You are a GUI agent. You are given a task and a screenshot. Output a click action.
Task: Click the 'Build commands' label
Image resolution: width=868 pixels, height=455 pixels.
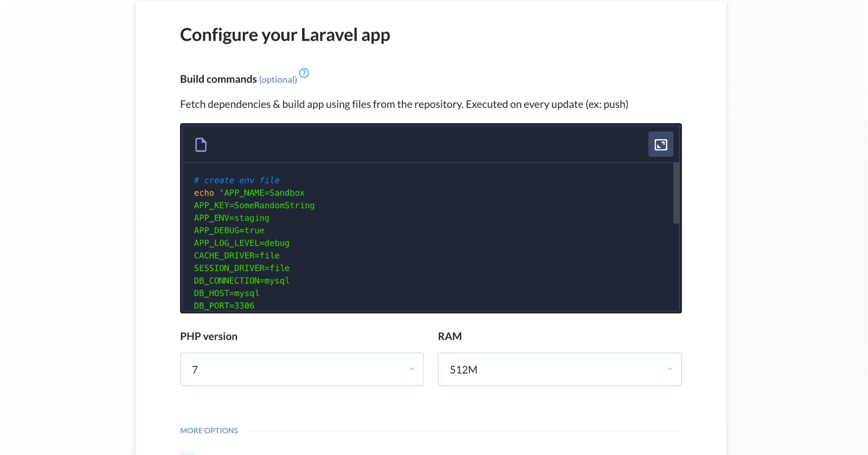(x=218, y=79)
